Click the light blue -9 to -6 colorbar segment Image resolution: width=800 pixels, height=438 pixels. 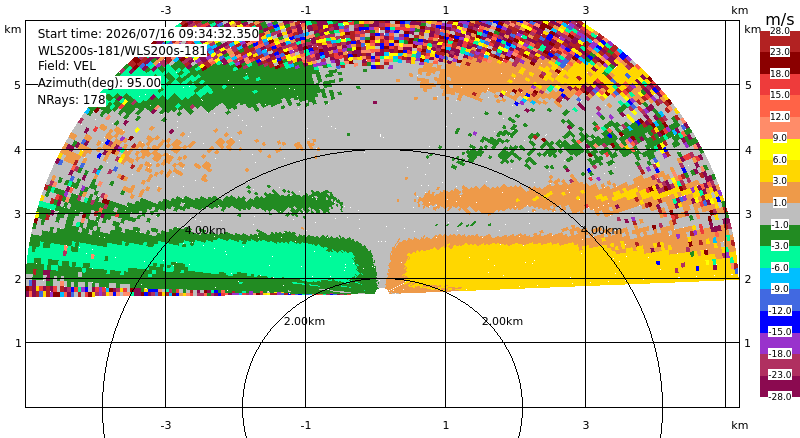[x=780, y=278]
